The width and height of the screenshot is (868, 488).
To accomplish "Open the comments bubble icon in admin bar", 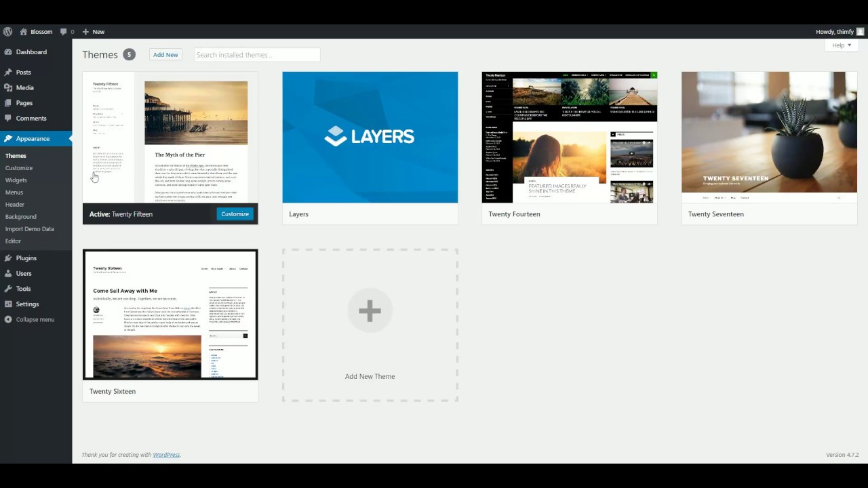I will click(64, 32).
